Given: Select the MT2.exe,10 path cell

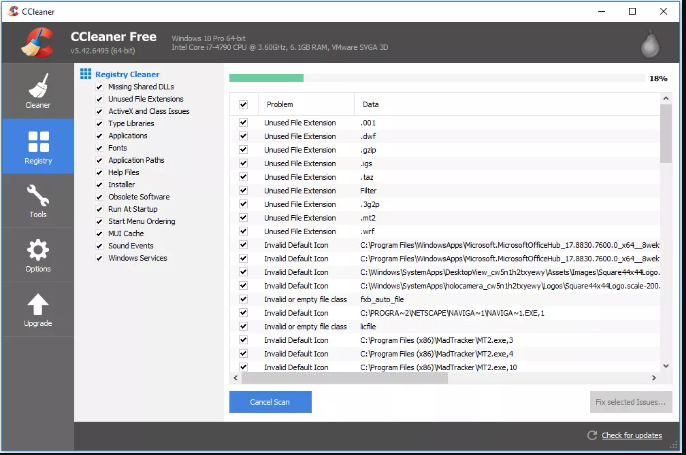Looking at the screenshot, I should point(439,367).
